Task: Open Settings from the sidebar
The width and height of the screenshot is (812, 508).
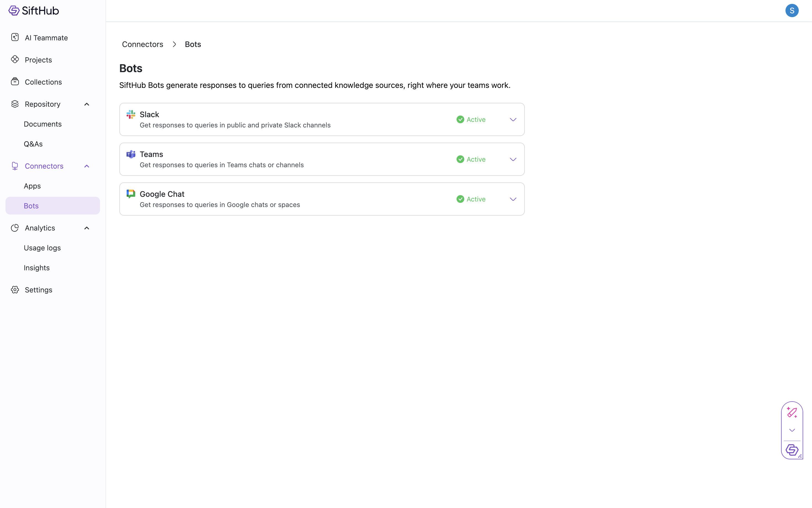Action: click(38, 290)
